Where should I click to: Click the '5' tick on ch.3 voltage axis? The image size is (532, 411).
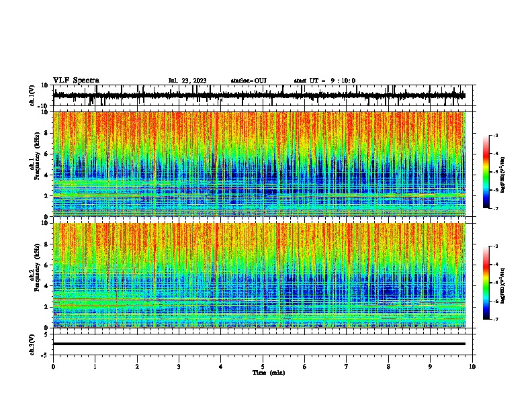47,334
